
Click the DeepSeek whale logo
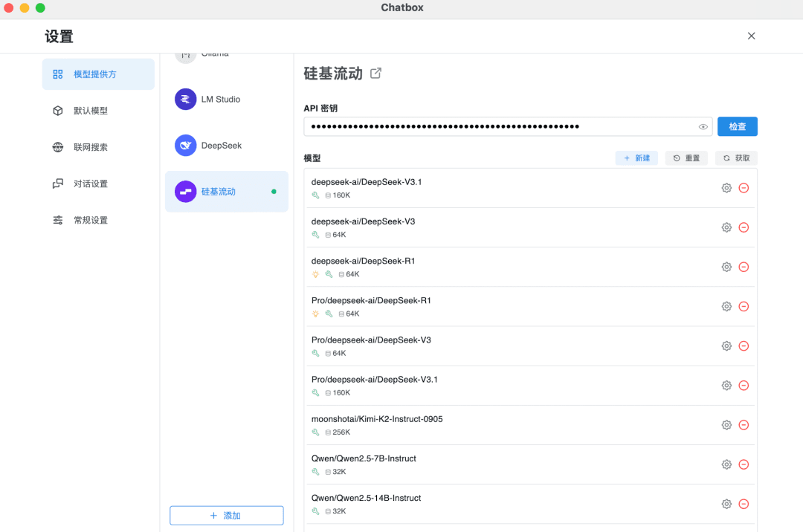tap(185, 146)
